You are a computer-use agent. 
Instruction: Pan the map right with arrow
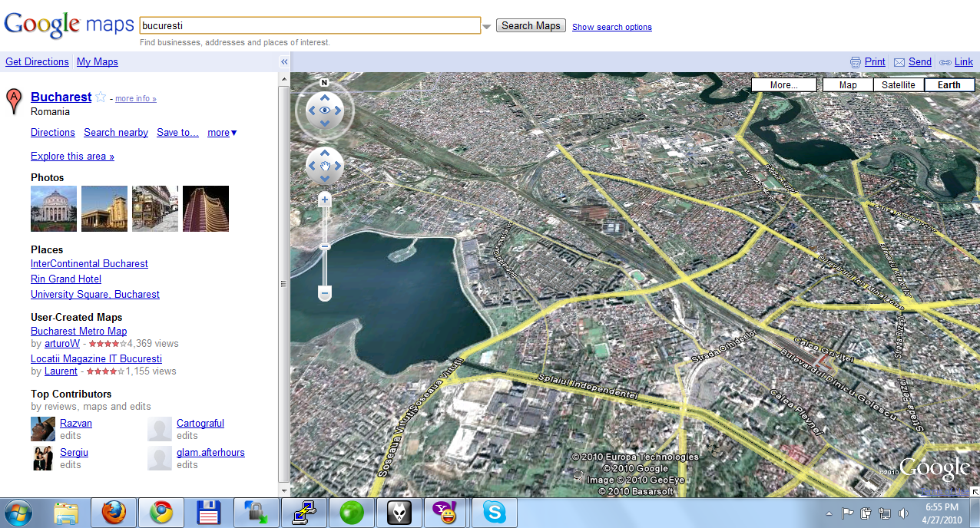pyautogui.click(x=338, y=165)
